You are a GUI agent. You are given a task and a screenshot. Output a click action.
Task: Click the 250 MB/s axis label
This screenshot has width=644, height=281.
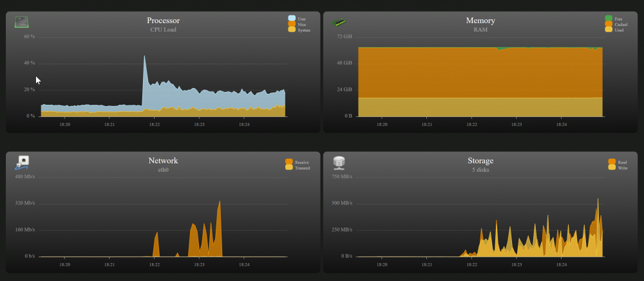pyautogui.click(x=342, y=230)
